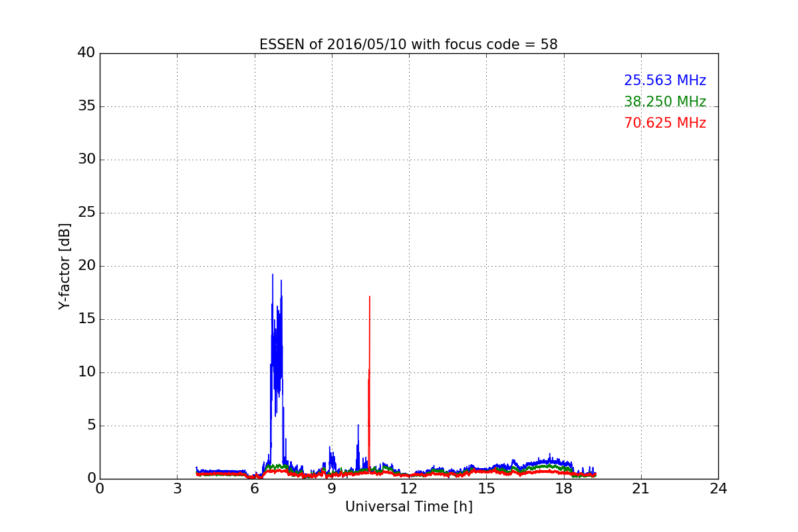This screenshot has height=532, width=798.
Task: Click the x-axis tick label '3'
Action: point(177,489)
